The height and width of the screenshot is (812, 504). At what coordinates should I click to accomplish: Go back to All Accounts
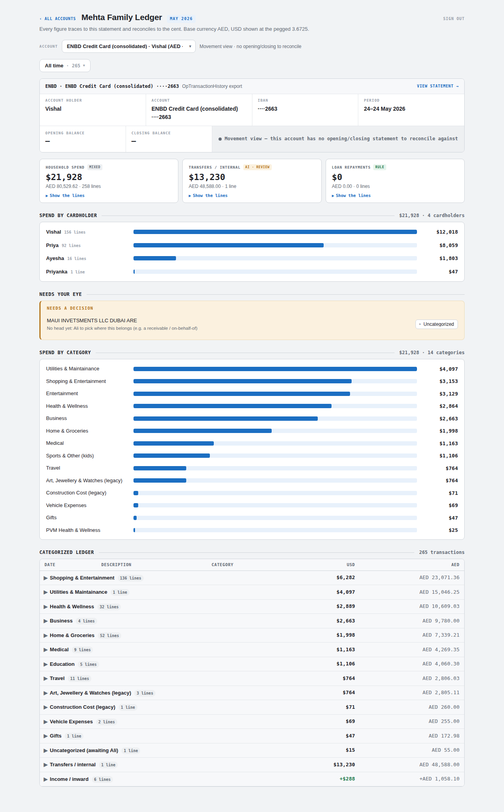(57, 19)
